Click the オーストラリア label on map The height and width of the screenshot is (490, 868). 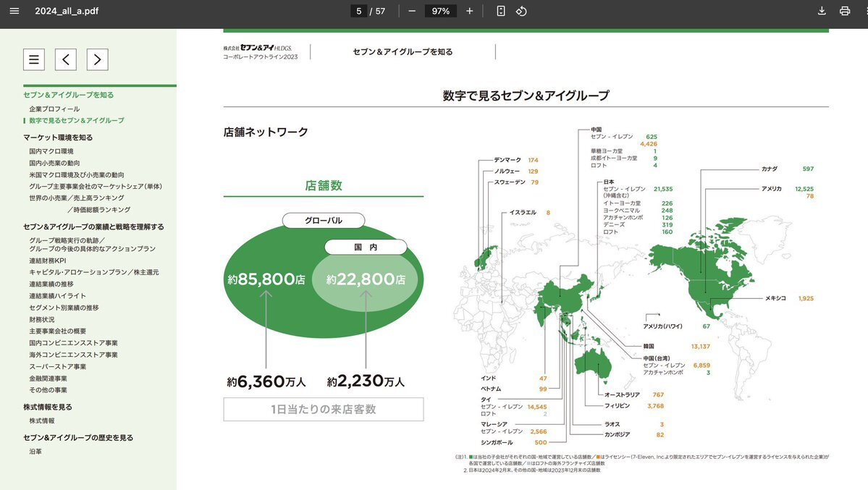[622, 394]
